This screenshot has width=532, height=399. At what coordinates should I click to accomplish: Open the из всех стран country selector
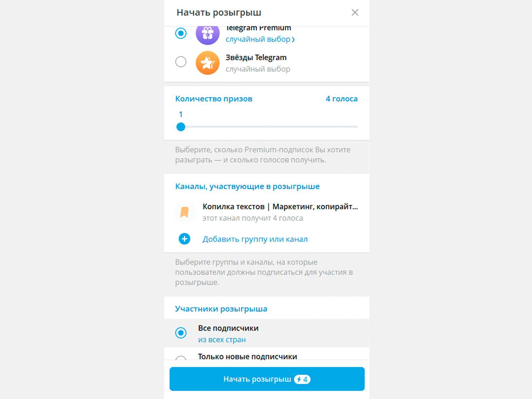222,340
